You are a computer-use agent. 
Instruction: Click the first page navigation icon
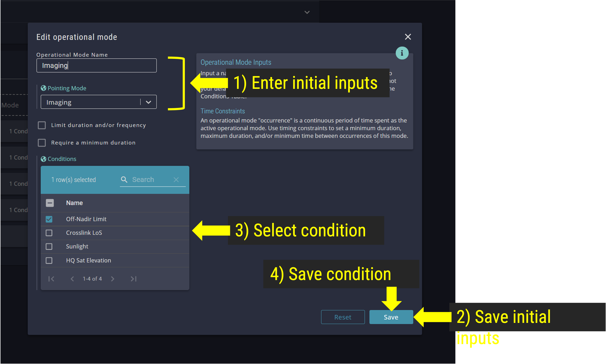[x=51, y=279]
